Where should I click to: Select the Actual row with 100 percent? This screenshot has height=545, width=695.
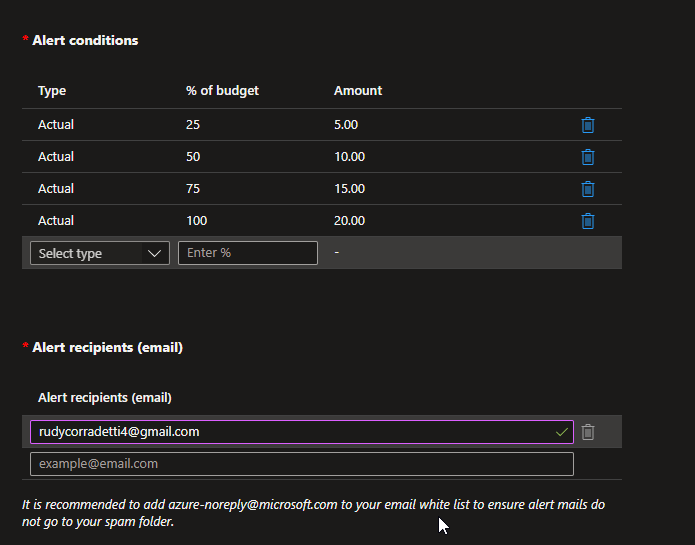(322, 221)
